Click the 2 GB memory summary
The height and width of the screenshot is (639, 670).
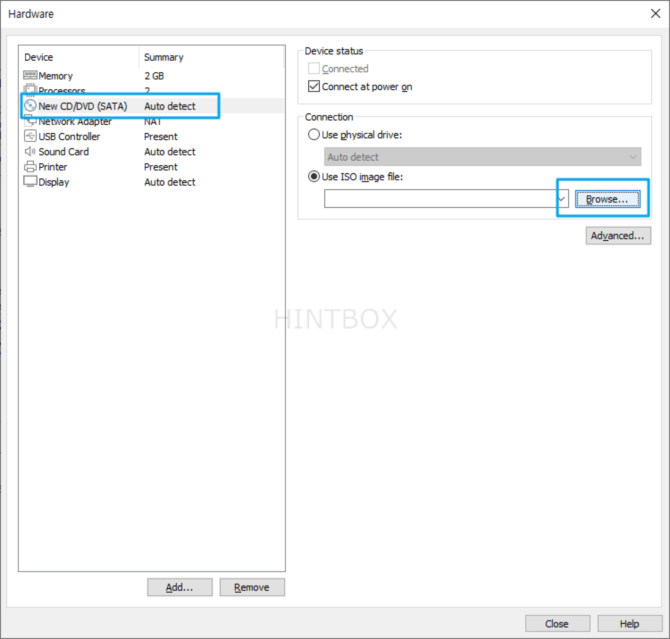pyautogui.click(x=154, y=76)
